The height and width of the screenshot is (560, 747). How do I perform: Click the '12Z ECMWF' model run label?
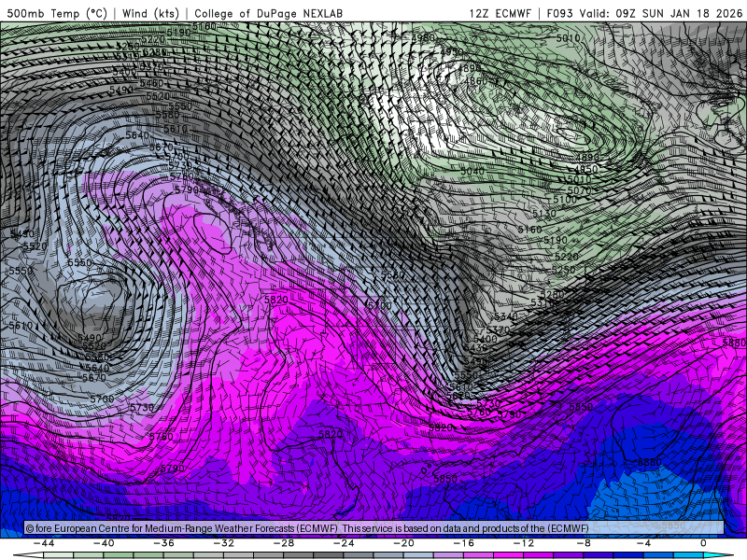click(500, 13)
